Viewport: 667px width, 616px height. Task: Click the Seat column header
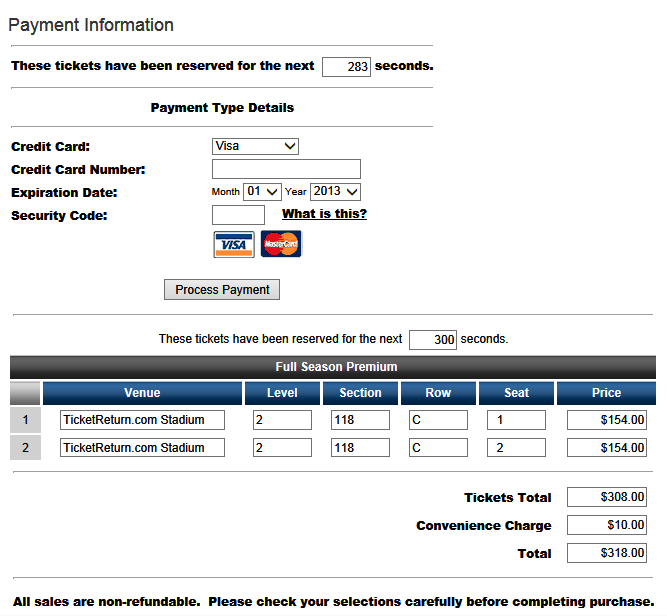click(x=516, y=393)
